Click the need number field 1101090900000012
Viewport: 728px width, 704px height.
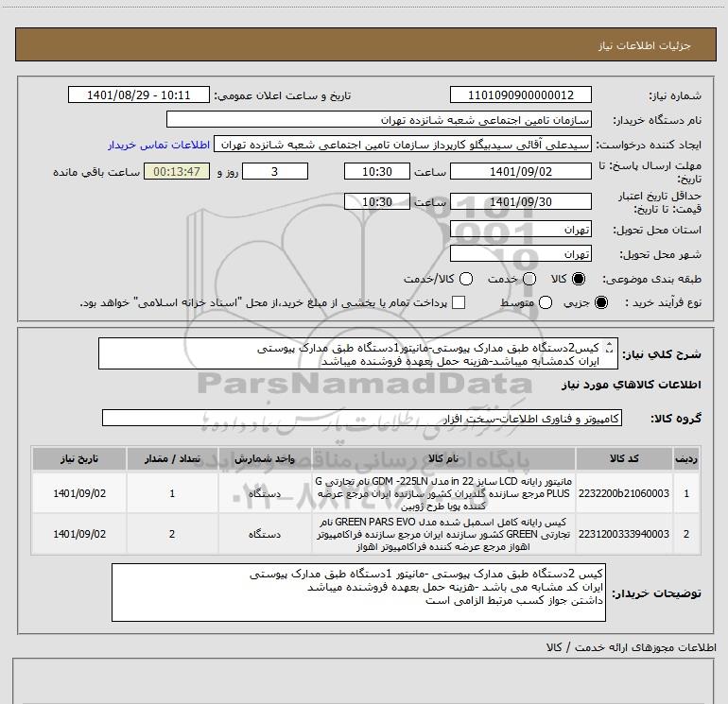click(520, 94)
